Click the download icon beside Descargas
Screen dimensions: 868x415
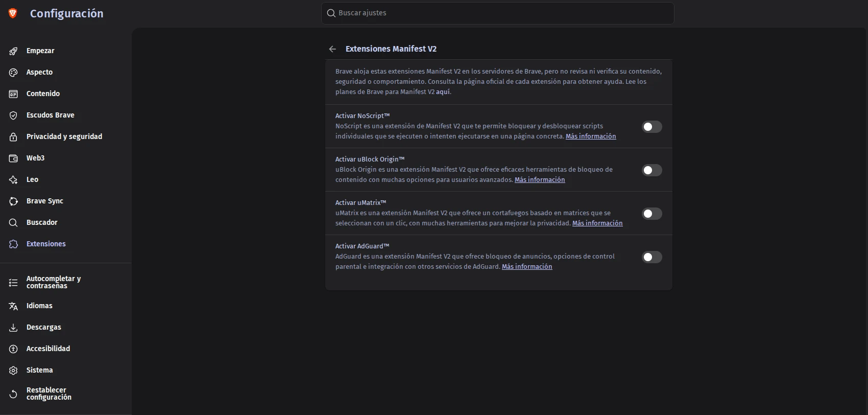pos(13,328)
